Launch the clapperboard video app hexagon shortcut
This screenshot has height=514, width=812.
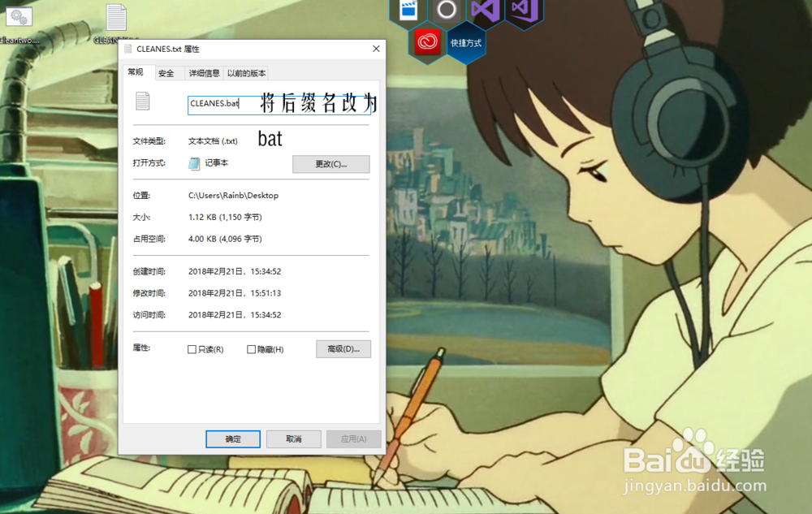point(408,11)
